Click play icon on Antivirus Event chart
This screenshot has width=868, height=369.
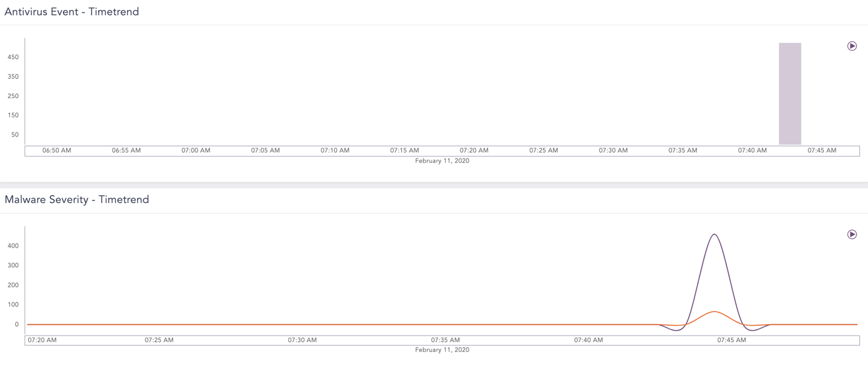point(852,46)
